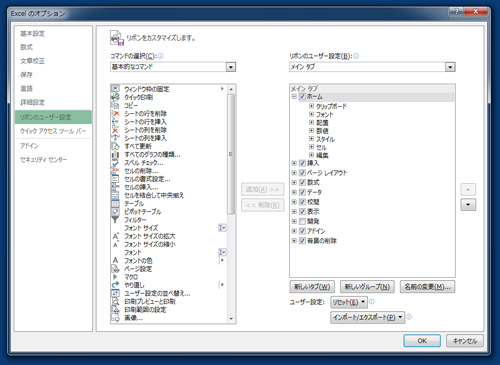Viewport: 500px width, 365px height.
Task: Click the Quick Print (クイック印刷) icon
Action: point(115,97)
